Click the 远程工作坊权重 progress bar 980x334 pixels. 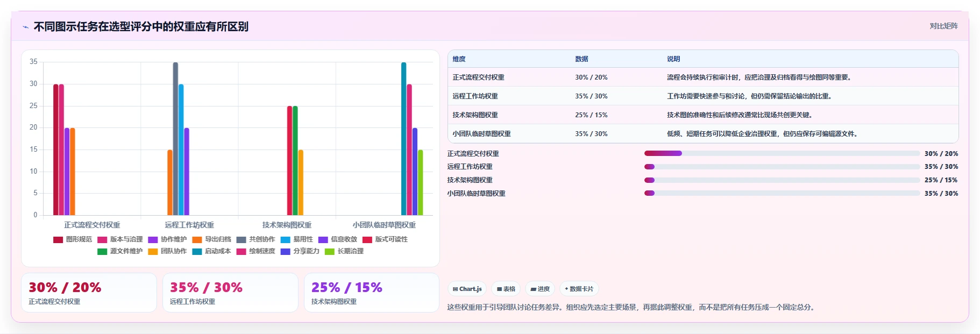pos(782,167)
